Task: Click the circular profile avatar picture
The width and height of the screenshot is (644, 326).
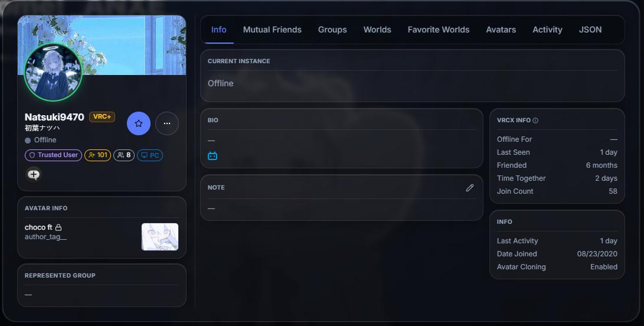Action: 53,73
